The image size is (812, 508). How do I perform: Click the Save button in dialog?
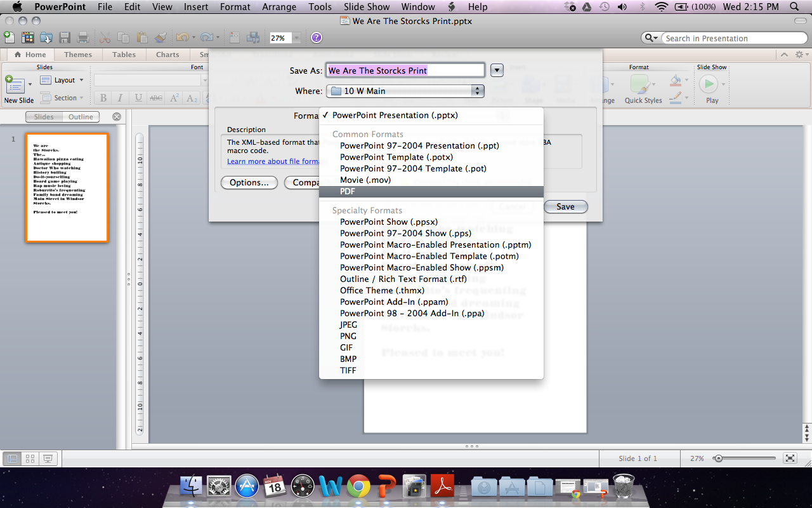[565, 206]
